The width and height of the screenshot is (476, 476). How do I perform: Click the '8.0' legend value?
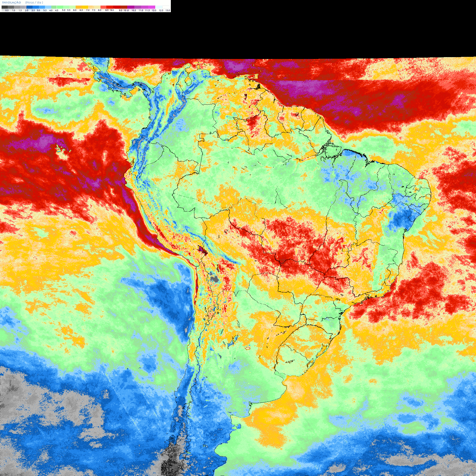coord(100,10)
